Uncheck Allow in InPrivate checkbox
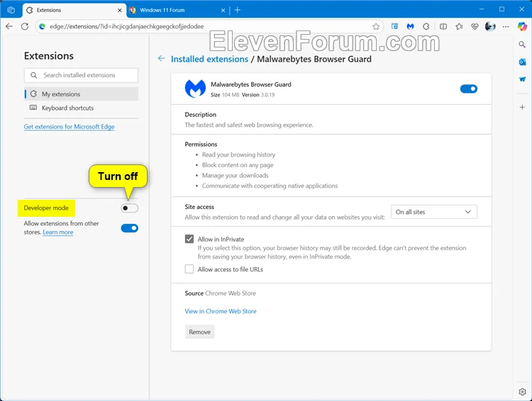 pyautogui.click(x=189, y=239)
